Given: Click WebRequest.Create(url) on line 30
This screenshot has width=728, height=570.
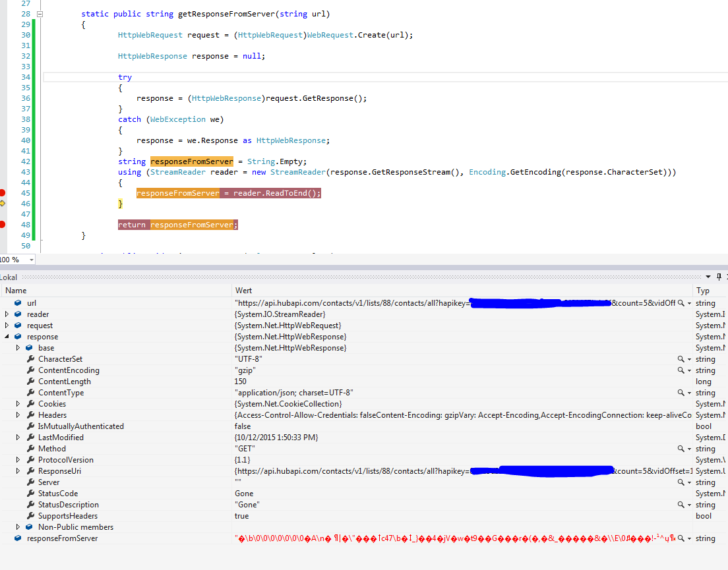Looking at the screenshot, I should 357,35.
